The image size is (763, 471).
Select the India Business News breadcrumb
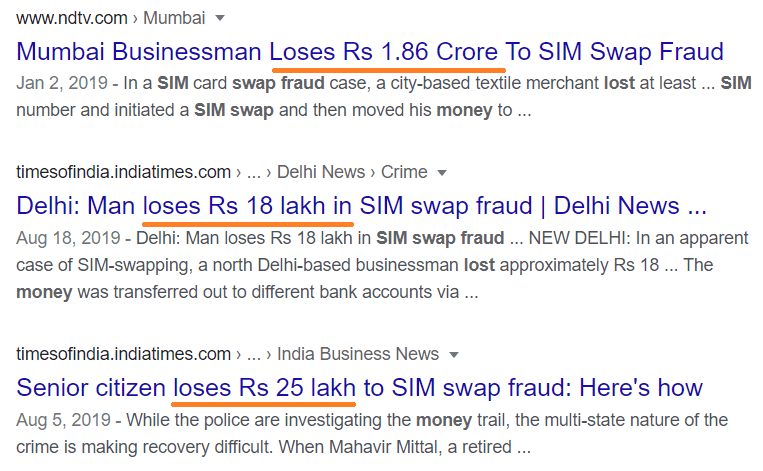(x=358, y=354)
